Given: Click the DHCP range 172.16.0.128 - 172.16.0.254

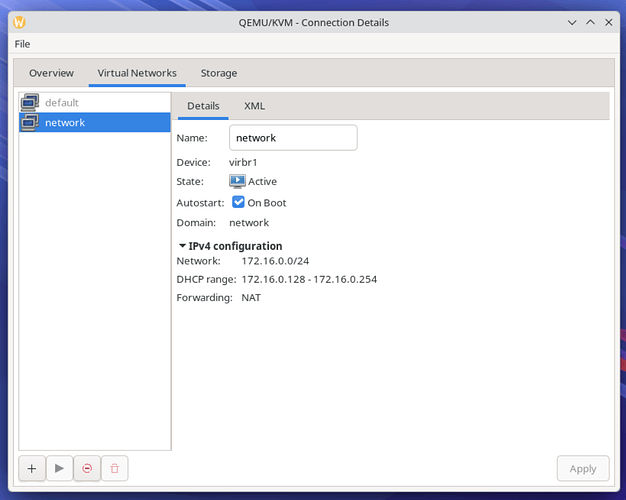Looking at the screenshot, I should (309, 280).
